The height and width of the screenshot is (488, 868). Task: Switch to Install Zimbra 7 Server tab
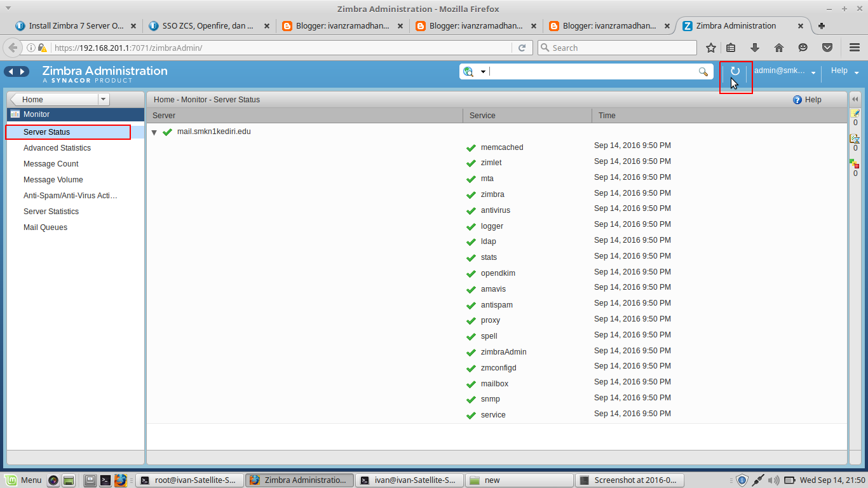pos(76,26)
